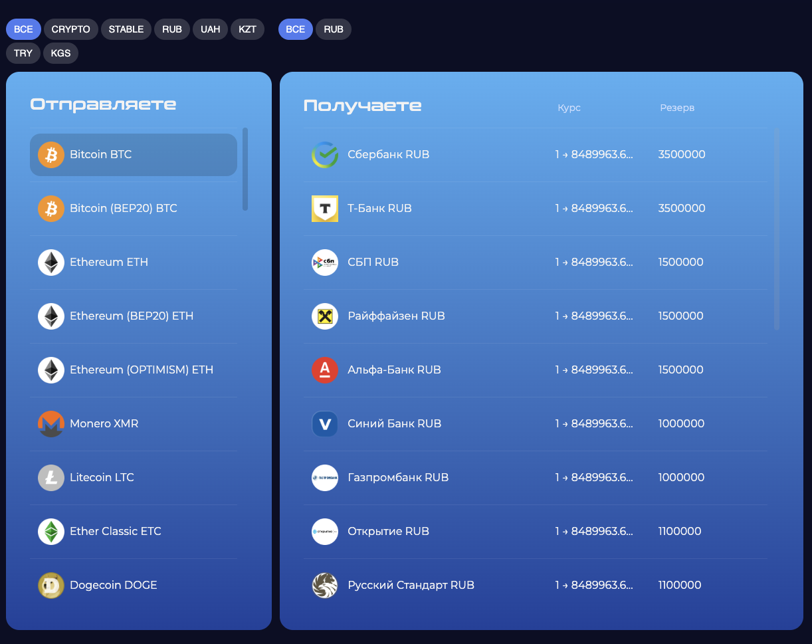The height and width of the screenshot is (644, 812).
Task: Click the exchange rate in the Альфа-Банк row
Action: 594,370
